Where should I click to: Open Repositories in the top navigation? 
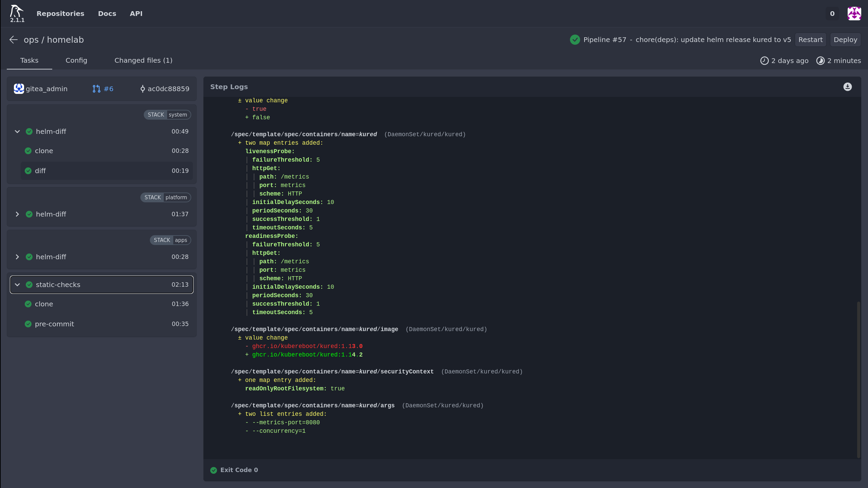(60, 14)
